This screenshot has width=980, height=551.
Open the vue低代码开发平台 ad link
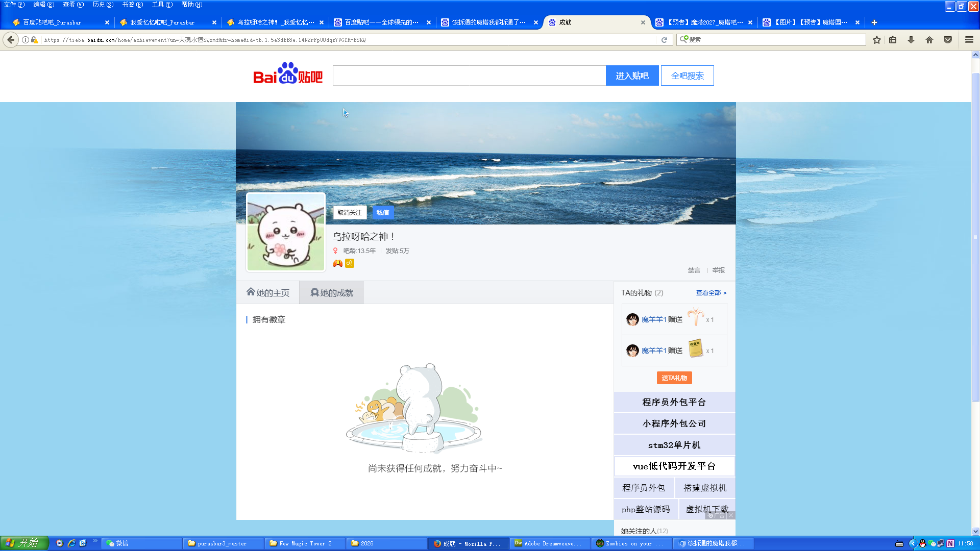coord(674,466)
